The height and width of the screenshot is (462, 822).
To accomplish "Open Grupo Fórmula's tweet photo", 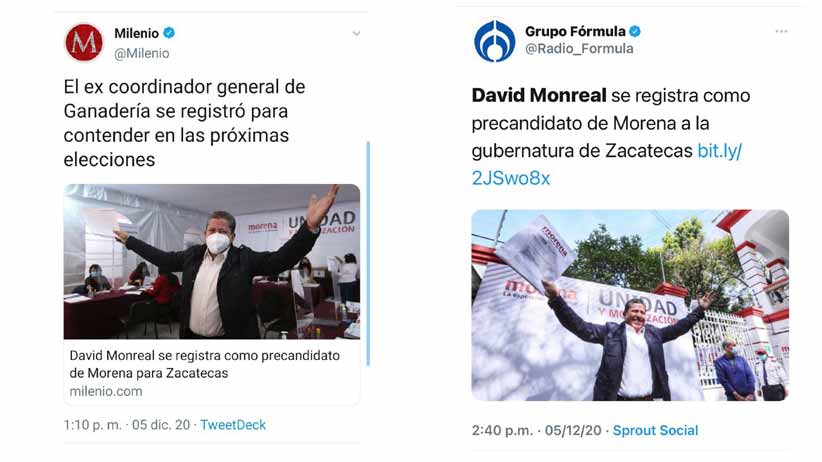I will point(630,305).
